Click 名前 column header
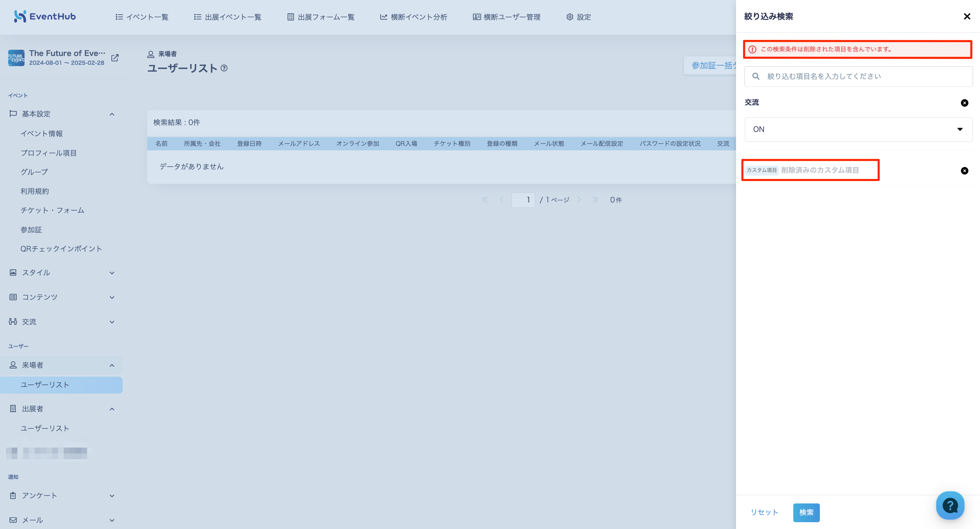Image resolution: width=980 pixels, height=529 pixels. point(161,143)
